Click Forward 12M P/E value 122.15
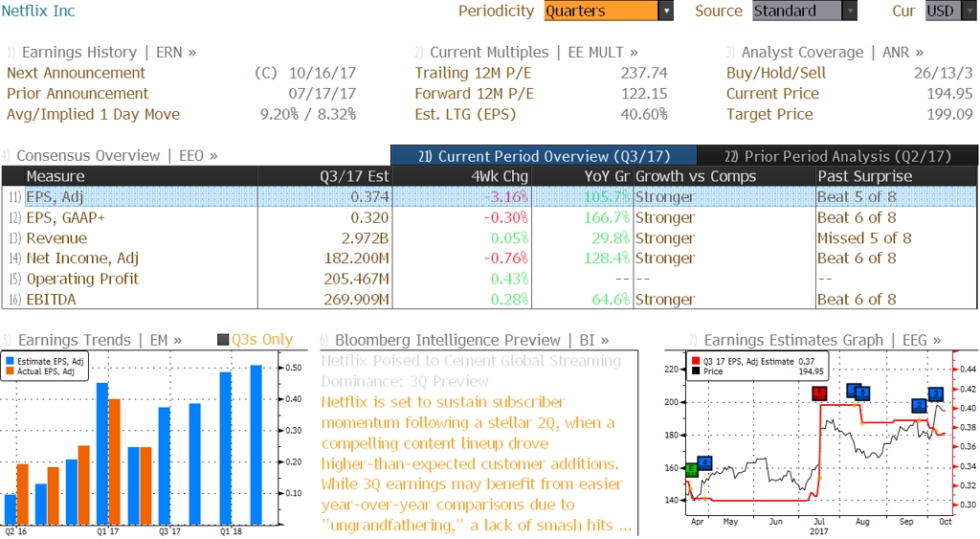 pos(644,94)
